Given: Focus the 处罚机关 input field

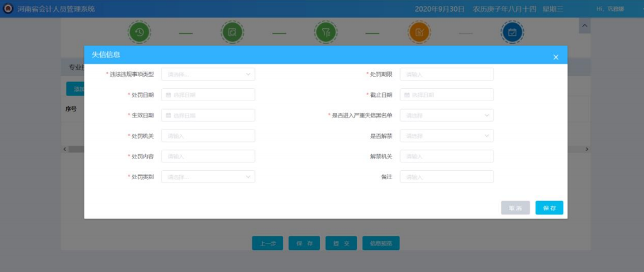Looking at the screenshot, I should (x=208, y=136).
